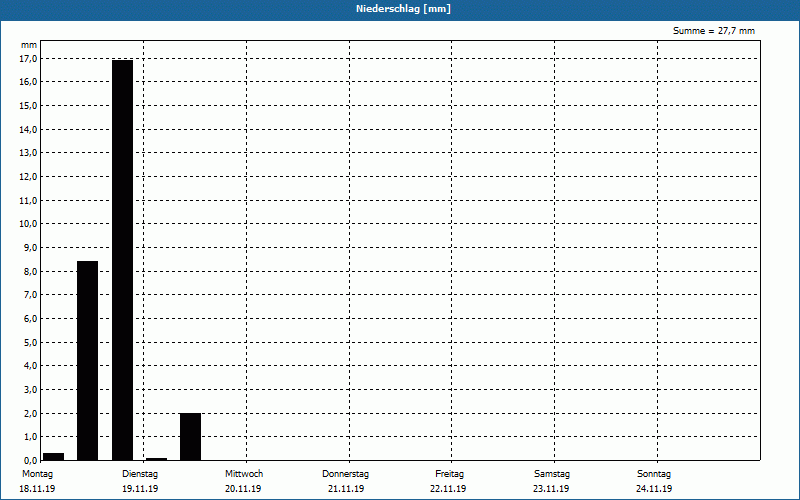Click the '7,0' y-axis value
The height and width of the screenshot is (500, 800).
click(30, 294)
